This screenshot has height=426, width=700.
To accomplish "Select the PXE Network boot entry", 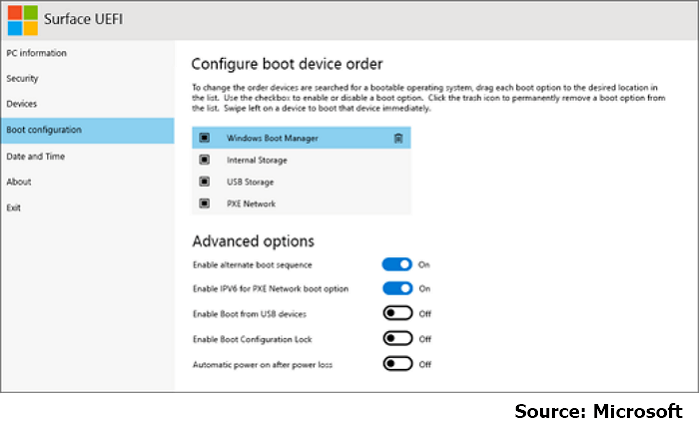I will (250, 204).
